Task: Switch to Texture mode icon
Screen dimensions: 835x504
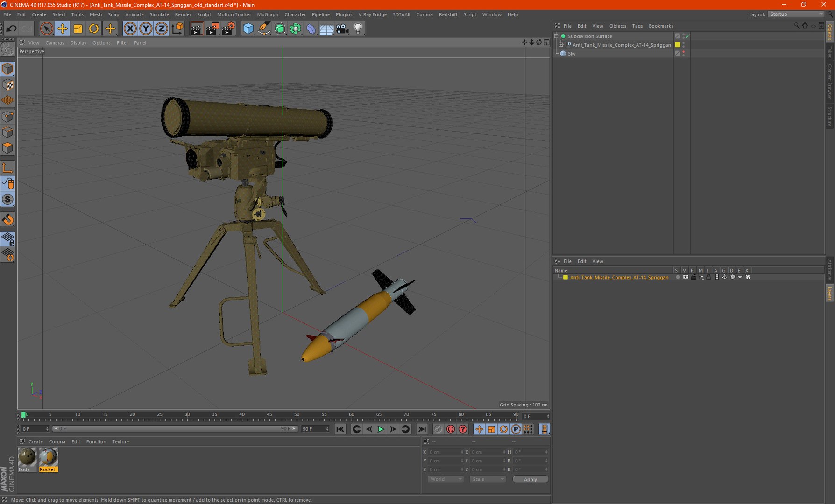Action: click(7, 85)
